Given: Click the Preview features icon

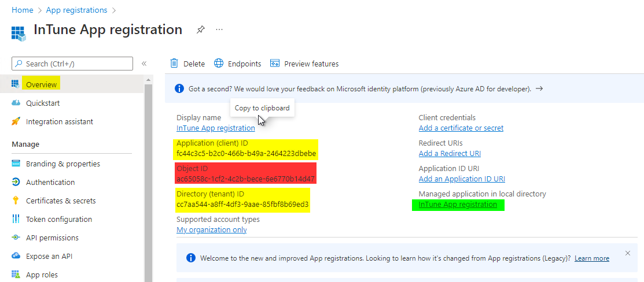Looking at the screenshot, I should click(x=275, y=63).
